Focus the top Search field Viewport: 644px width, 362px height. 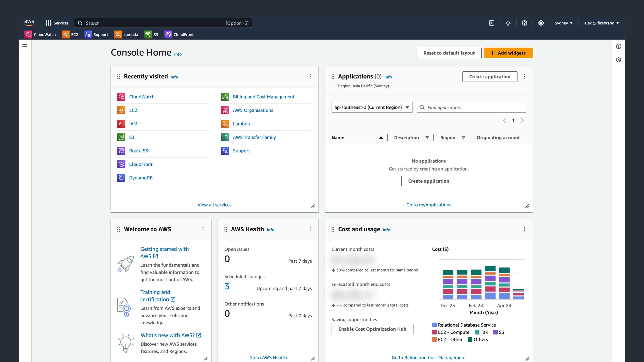click(163, 23)
